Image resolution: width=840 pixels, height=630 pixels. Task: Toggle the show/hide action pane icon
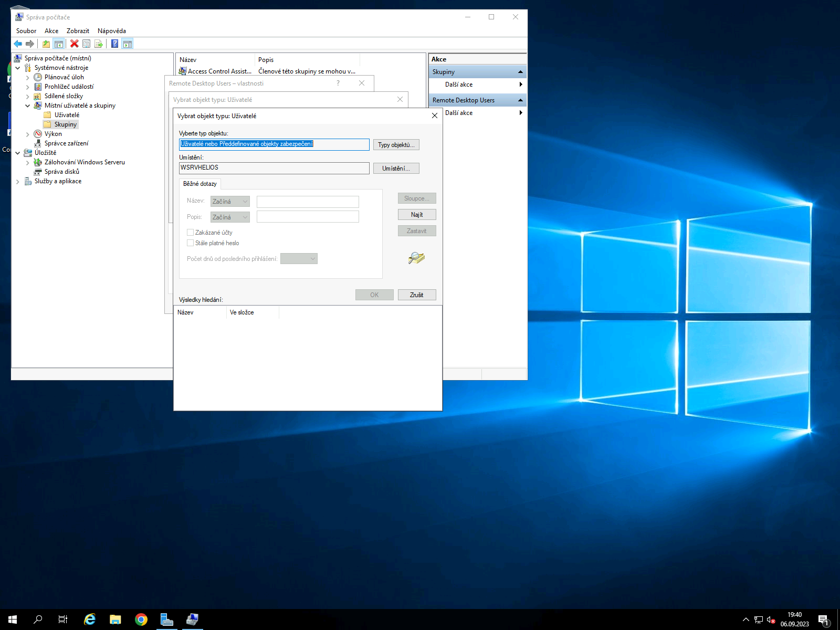[x=128, y=44]
